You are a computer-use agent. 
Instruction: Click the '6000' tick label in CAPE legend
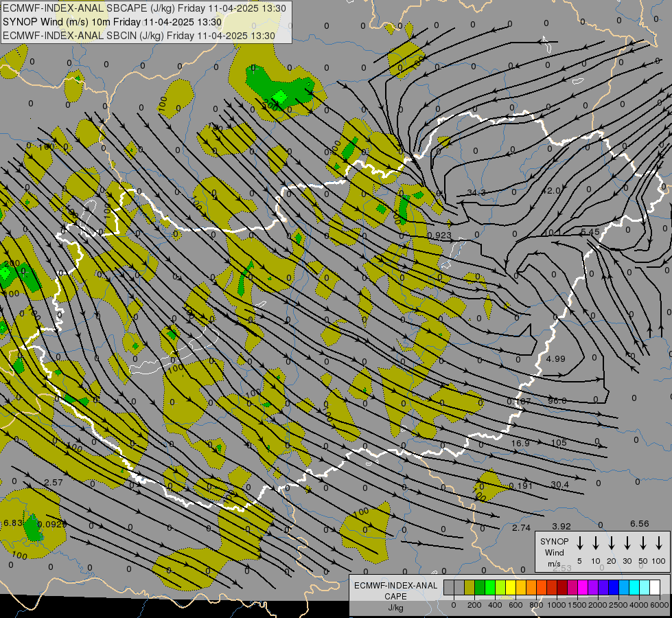[x=660, y=605]
